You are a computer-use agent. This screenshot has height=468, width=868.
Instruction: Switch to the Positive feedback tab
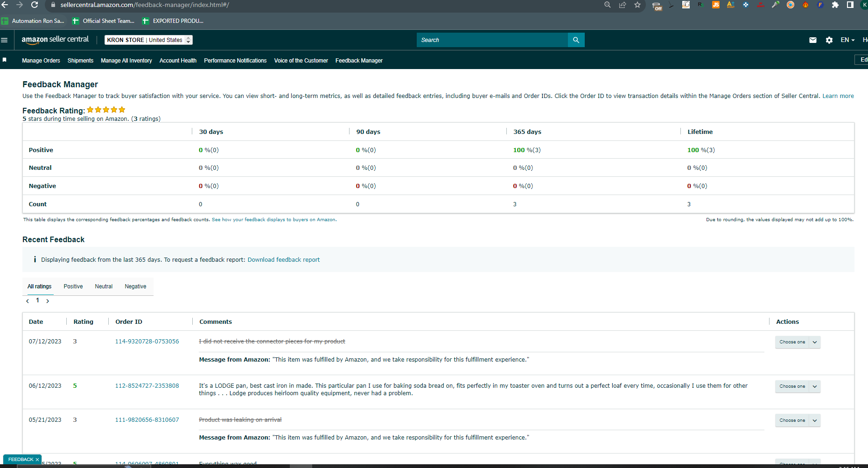[73, 286]
